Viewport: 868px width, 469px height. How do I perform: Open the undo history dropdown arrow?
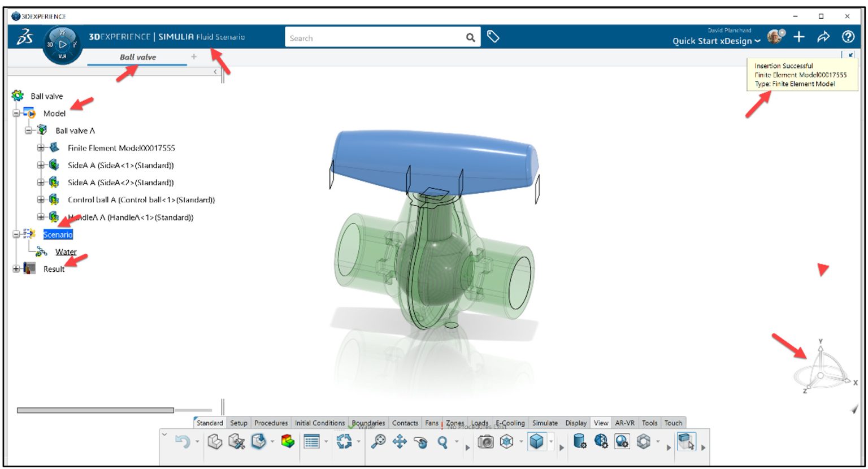pyautogui.click(x=197, y=442)
